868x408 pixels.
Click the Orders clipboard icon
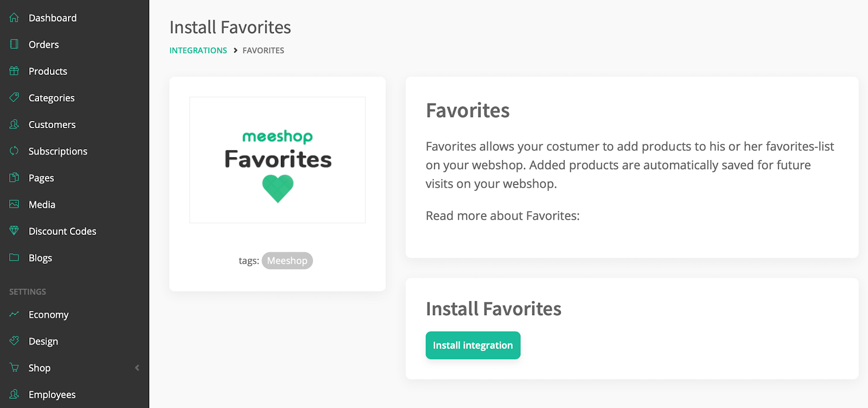(x=14, y=44)
